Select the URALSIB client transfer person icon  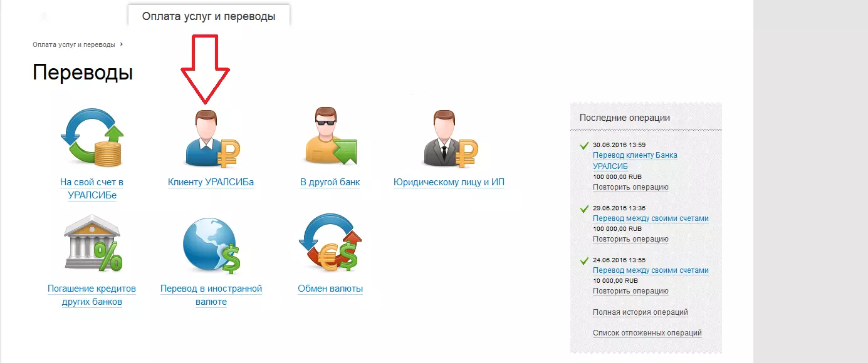pyautogui.click(x=212, y=139)
